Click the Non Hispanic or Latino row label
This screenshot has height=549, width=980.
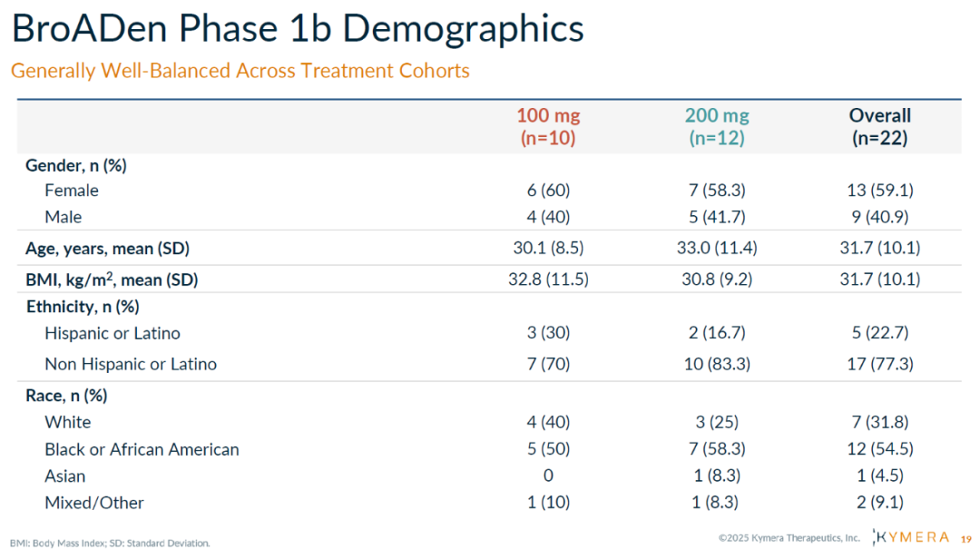(x=131, y=364)
